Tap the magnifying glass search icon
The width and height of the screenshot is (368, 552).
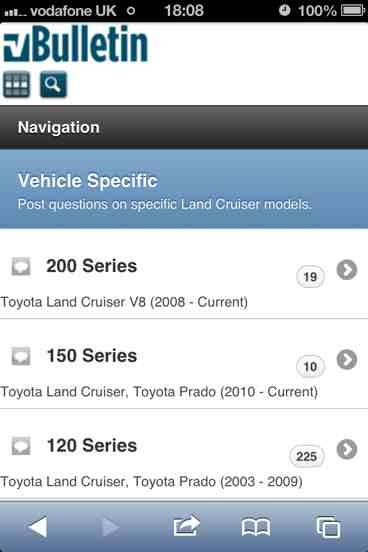click(53, 84)
